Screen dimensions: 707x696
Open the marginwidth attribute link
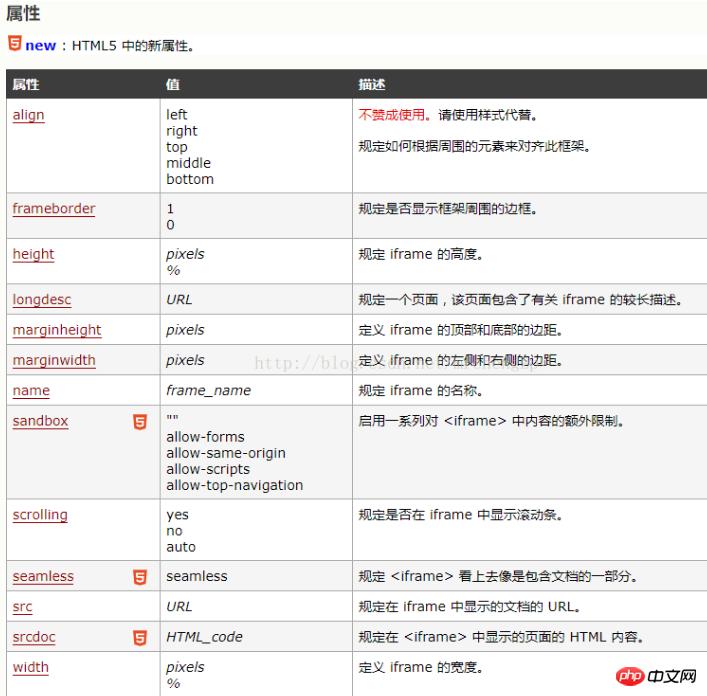coord(54,360)
